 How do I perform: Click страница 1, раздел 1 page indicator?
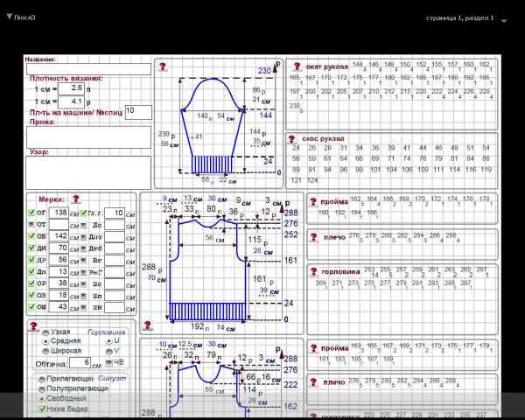(459, 17)
